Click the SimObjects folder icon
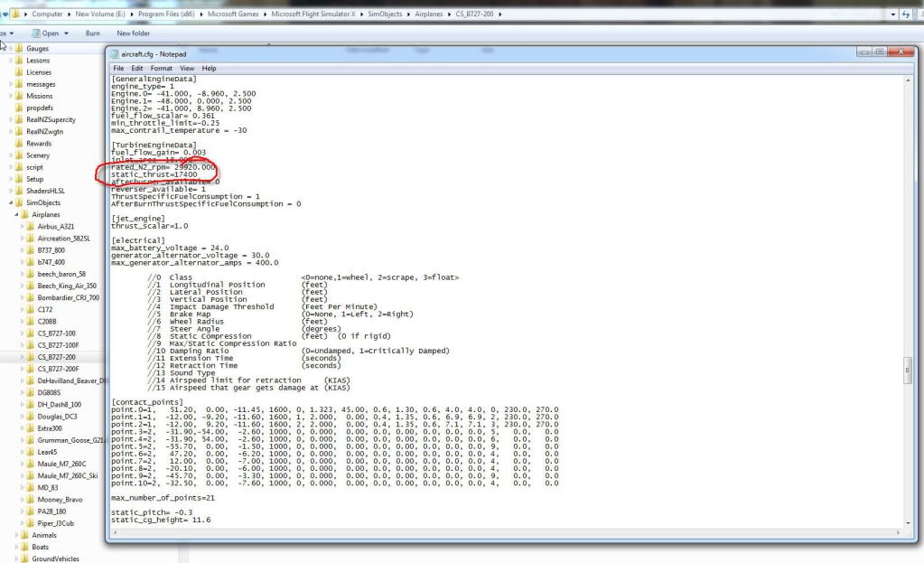The height and width of the screenshot is (563, 924). 19,202
